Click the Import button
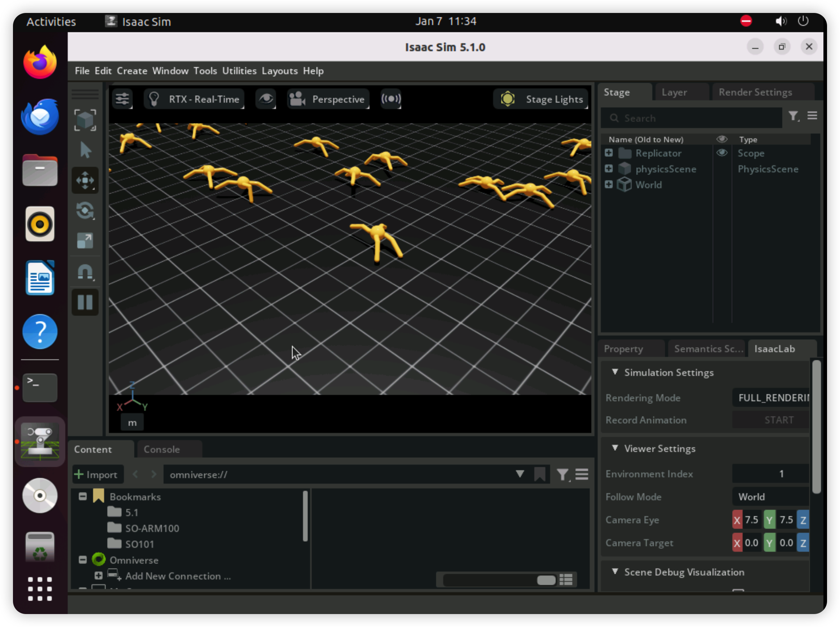Viewport: 840px width, 627px height. [97, 474]
